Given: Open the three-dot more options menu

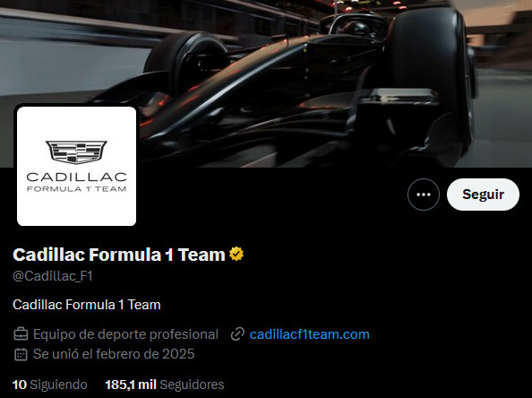Looking at the screenshot, I should (x=424, y=195).
